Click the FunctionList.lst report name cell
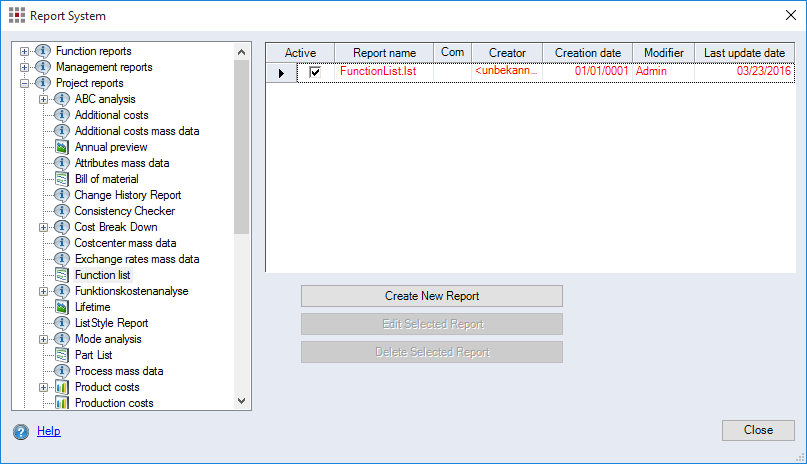Image resolution: width=807 pixels, height=464 pixels. [384, 72]
